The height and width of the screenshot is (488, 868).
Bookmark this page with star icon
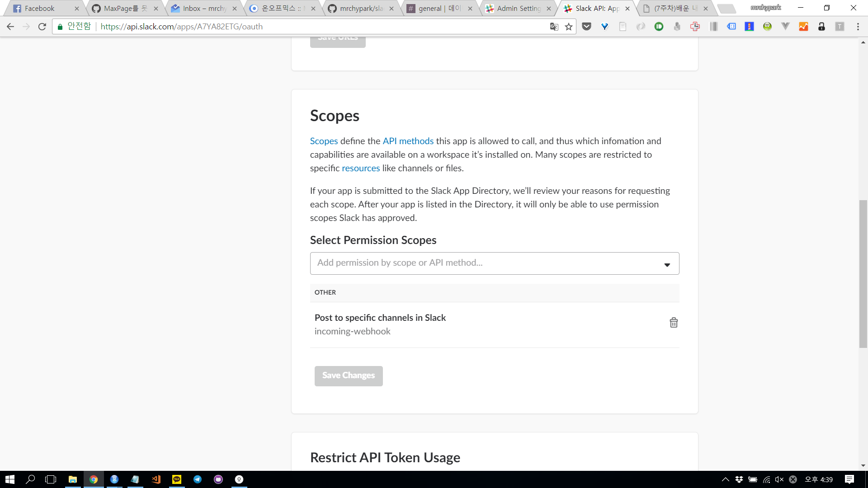click(569, 27)
